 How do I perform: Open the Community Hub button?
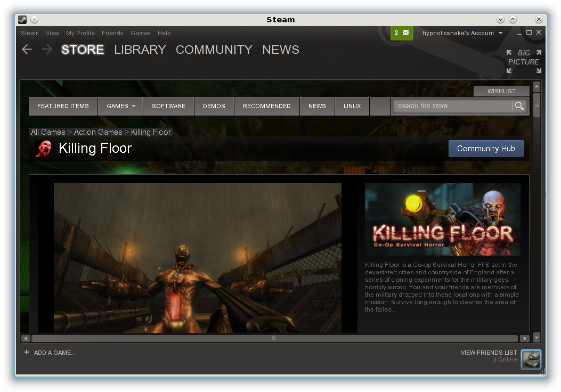(486, 149)
